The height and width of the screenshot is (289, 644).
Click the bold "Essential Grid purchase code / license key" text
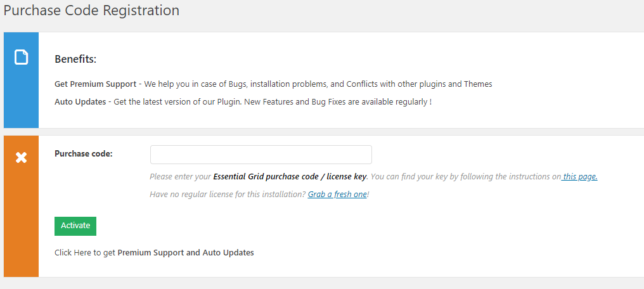(290, 177)
